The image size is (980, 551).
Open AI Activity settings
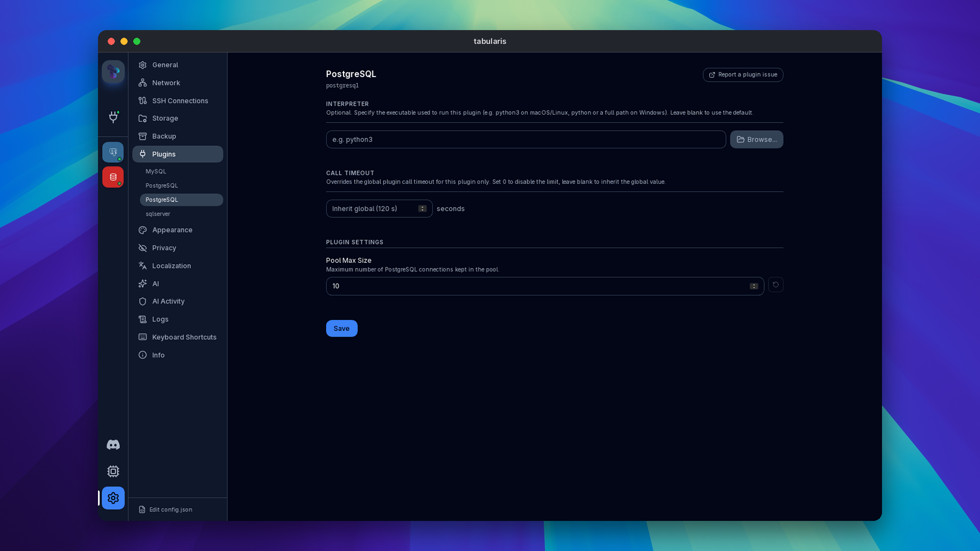tap(178, 302)
